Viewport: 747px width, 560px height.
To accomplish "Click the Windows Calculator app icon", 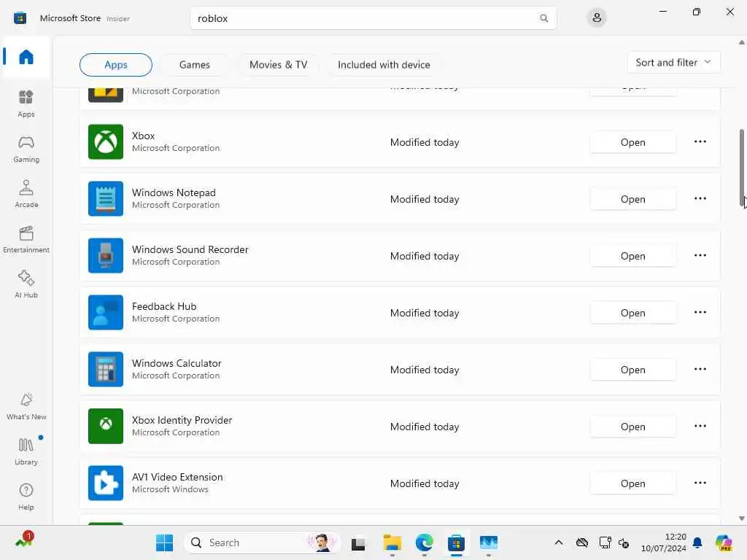I will click(x=106, y=369).
